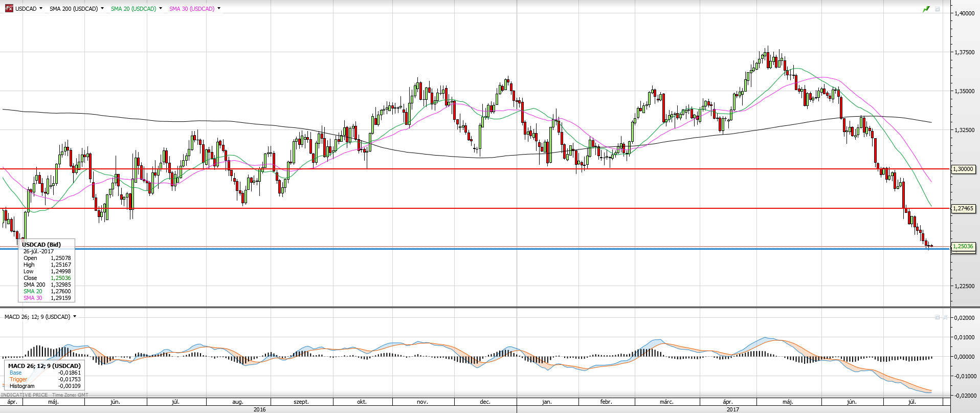The width and height of the screenshot is (980, 413).
Task: Click the aug. month on time axis
Action: (x=238, y=402)
